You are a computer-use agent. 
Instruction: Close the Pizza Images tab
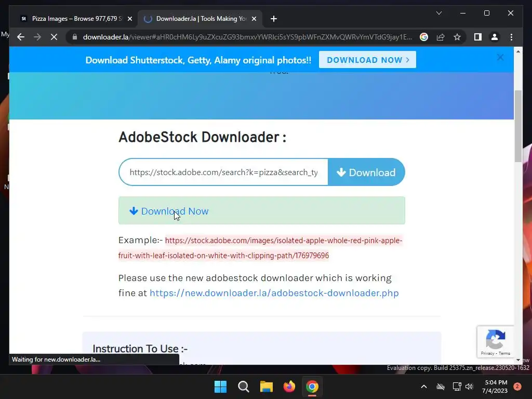pos(129,19)
